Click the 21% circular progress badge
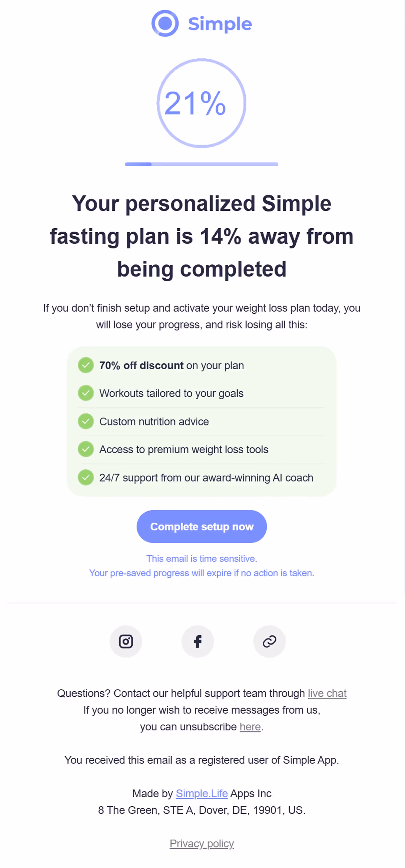The height and width of the screenshot is (868, 405). pos(201,103)
